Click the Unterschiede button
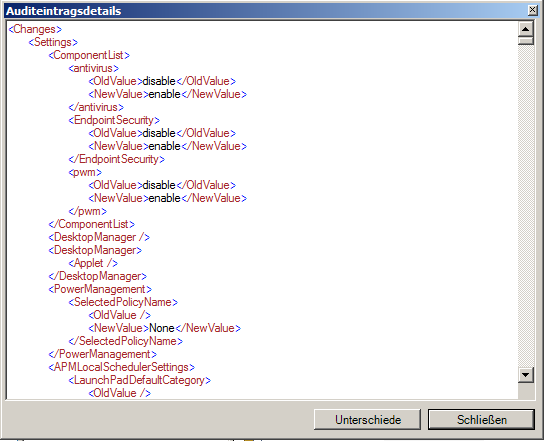 [367, 419]
